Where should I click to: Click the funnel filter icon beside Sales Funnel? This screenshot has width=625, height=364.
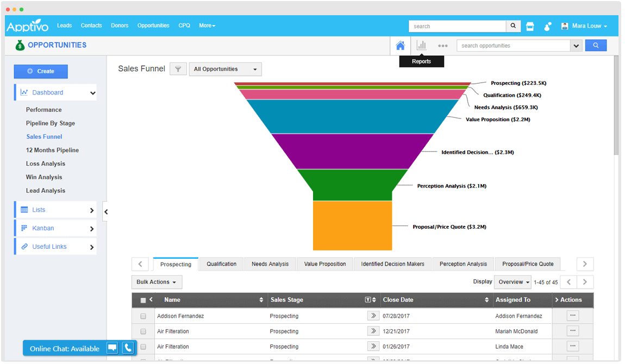click(178, 69)
